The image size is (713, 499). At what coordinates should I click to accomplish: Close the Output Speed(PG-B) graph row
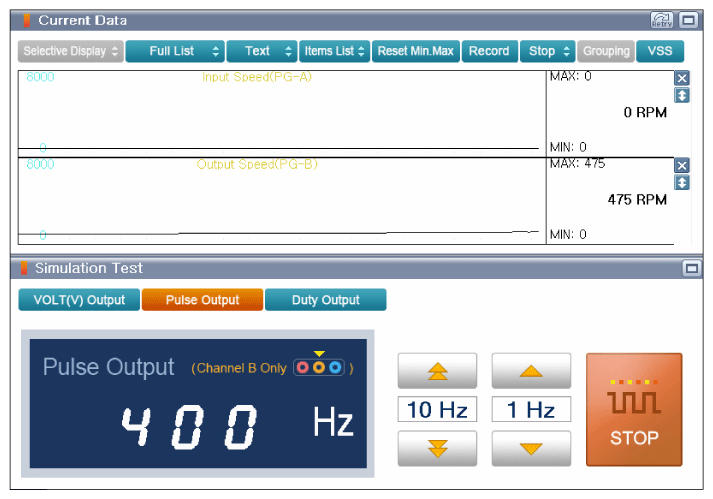click(682, 166)
